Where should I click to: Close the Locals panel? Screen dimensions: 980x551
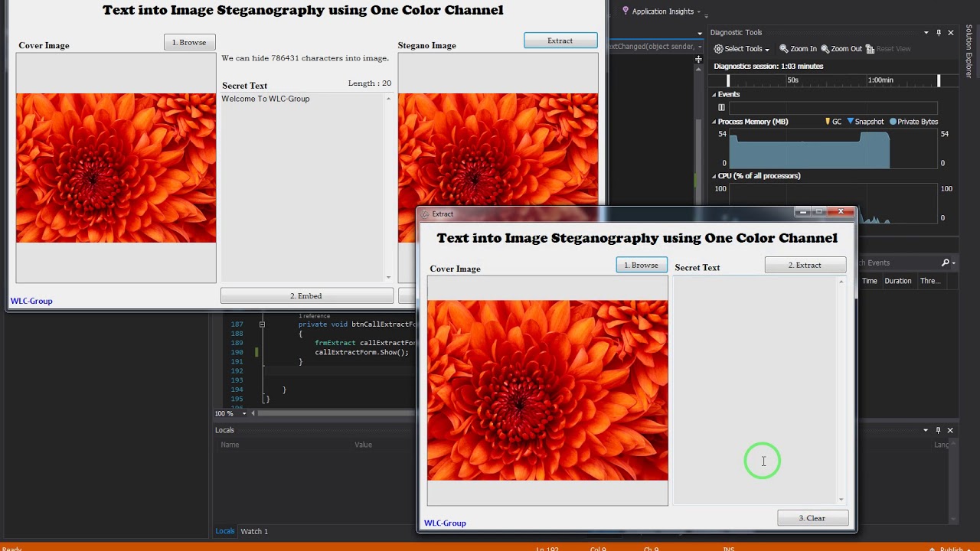tap(950, 430)
